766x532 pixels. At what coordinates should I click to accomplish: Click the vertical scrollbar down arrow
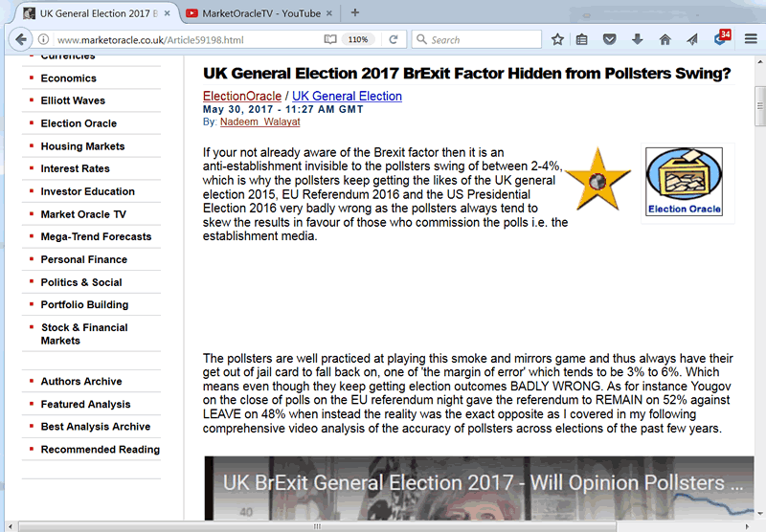pos(759,514)
